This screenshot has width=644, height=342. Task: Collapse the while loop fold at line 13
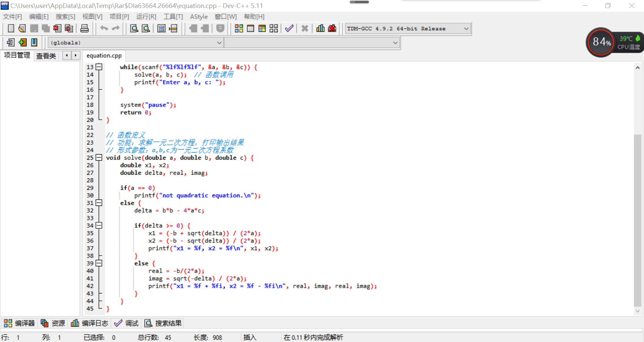pos(99,67)
